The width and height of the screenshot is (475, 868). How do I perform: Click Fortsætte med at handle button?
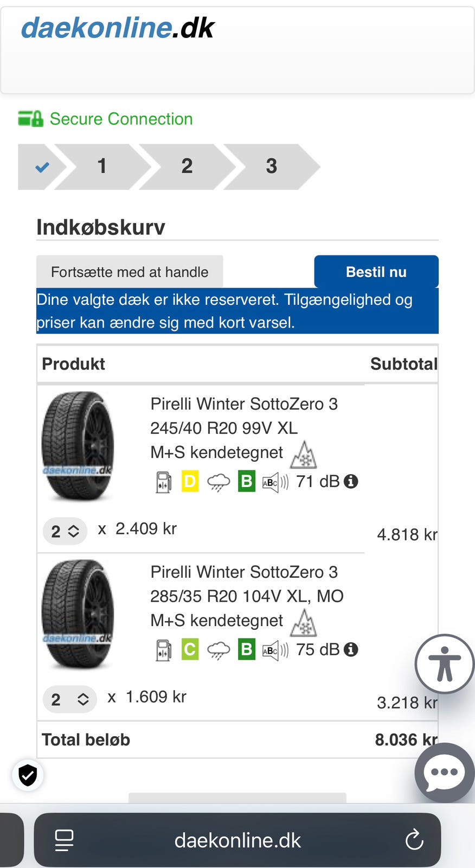[x=130, y=272]
